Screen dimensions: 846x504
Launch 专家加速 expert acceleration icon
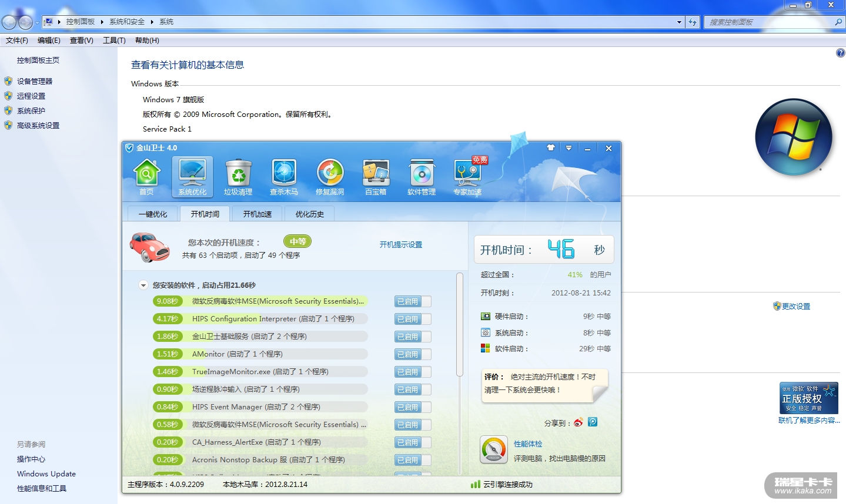pos(467,177)
